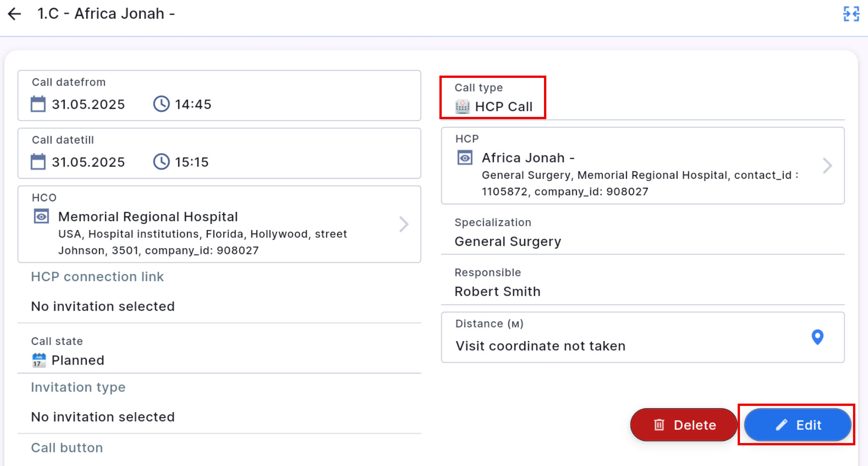
Task: Click the trash icon inside the Delete button
Action: tap(659, 425)
